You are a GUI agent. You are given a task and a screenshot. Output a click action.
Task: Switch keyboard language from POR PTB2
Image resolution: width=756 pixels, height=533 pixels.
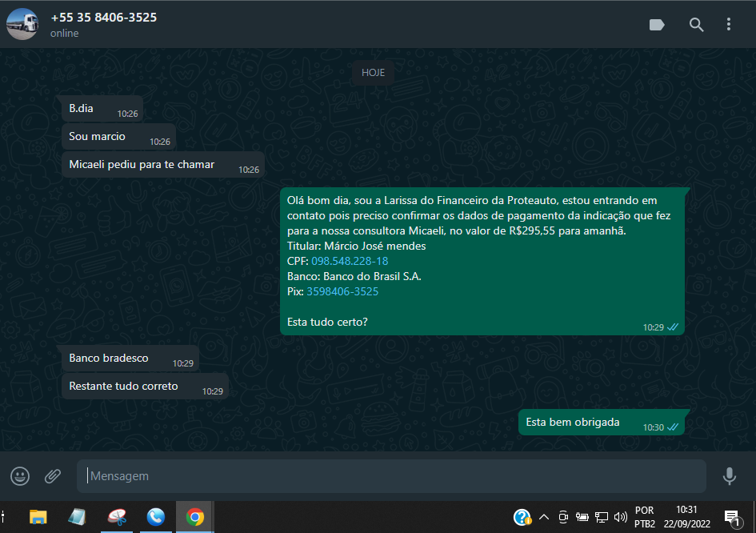[644, 517]
